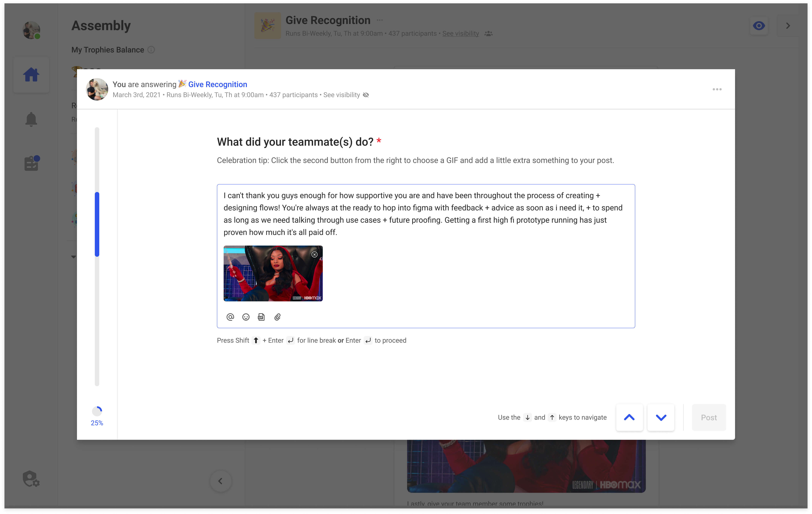This screenshot has height=514, width=812.
Task: Open the Give Recognition link in modal header
Action: (x=217, y=84)
